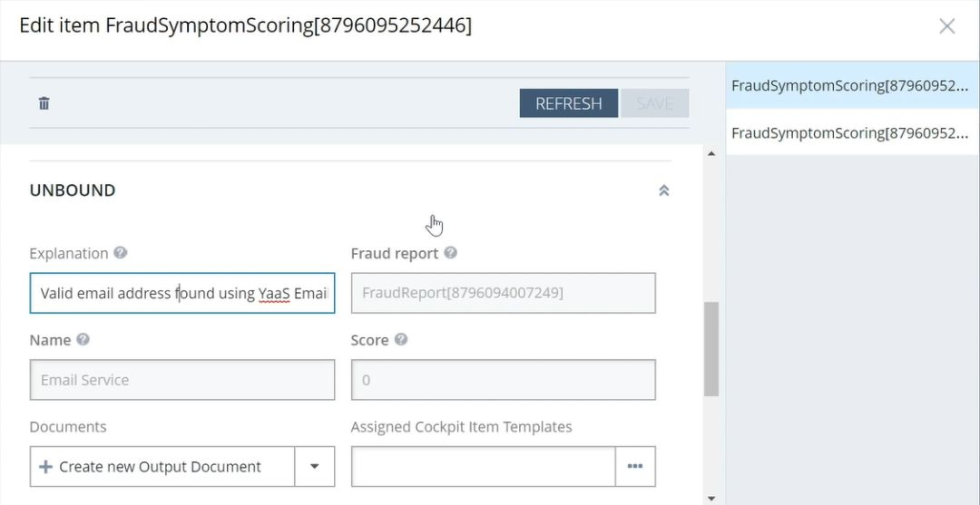Open help for Explanation field
This screenshot has width=980, height=505.
click(x=121, y=253)
